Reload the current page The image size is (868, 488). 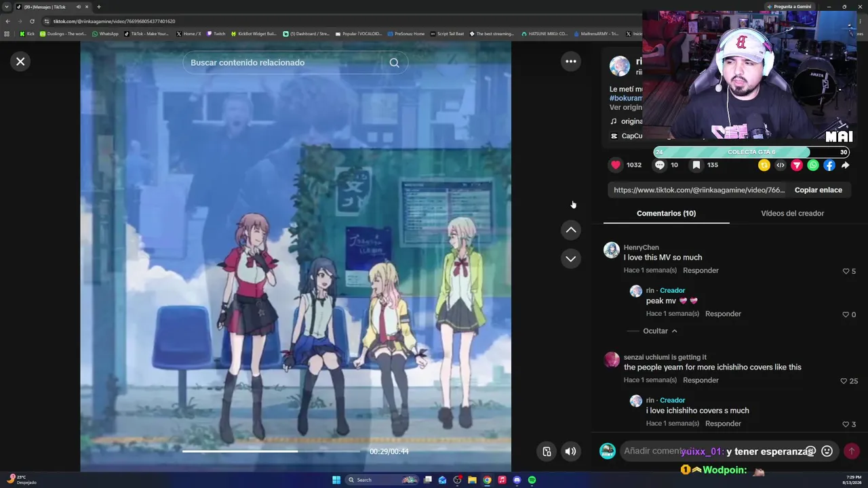point(32,21)
